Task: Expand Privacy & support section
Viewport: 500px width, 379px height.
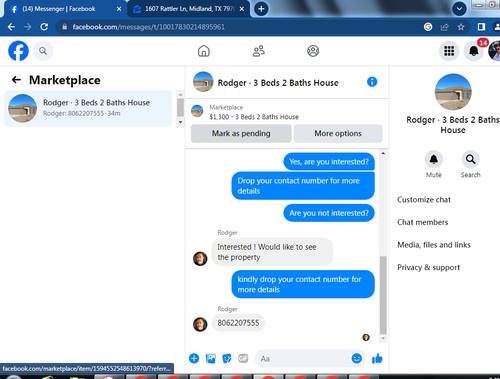Action: pyautogui.click(x=428, y=267)
